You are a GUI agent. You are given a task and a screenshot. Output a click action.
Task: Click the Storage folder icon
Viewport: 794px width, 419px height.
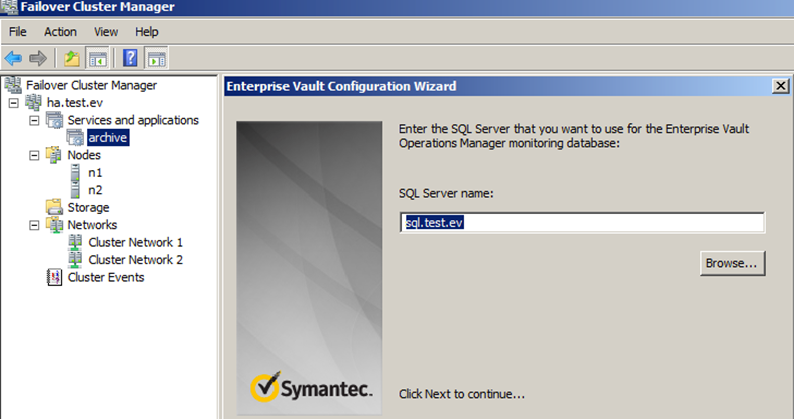click(54, 207)
